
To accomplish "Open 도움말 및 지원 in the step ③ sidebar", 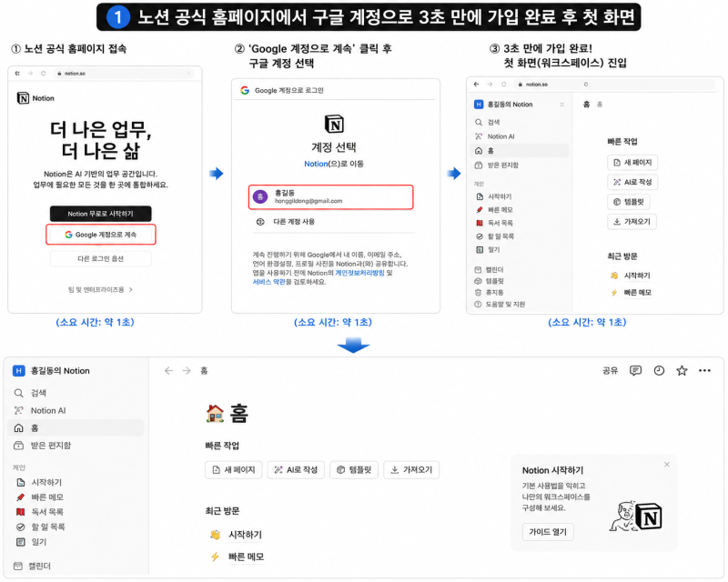I will 500,305.
